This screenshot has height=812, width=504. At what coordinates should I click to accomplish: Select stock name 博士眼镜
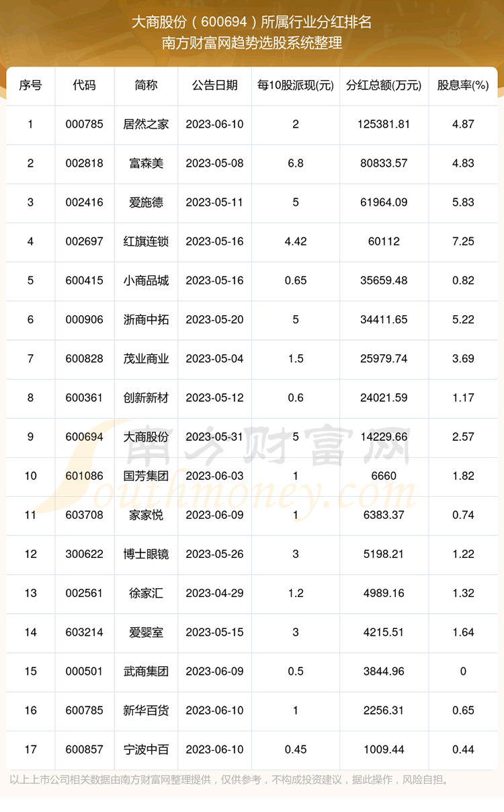pyautogui.click(x=146, y=554)
